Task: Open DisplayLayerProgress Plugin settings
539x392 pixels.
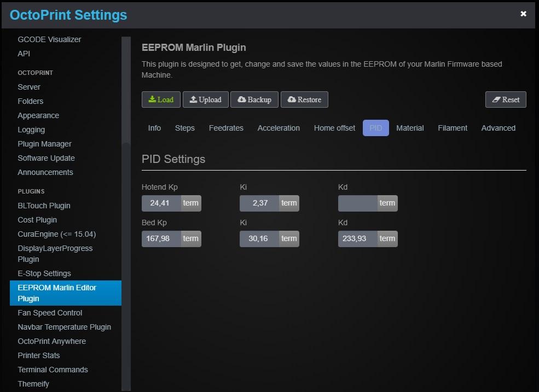Action: [x=55, y=254]
